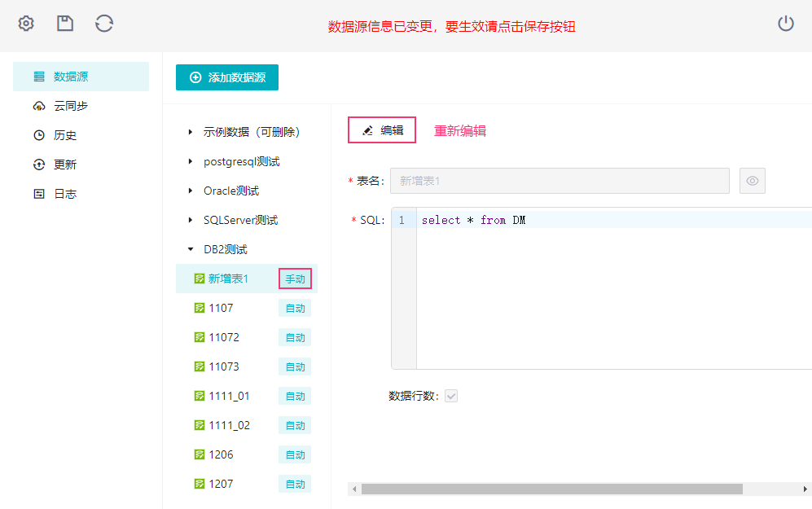Click the refresh arrows icon
Image resolution: width=812 pixels, height=509 pixels.
point(104,24)
